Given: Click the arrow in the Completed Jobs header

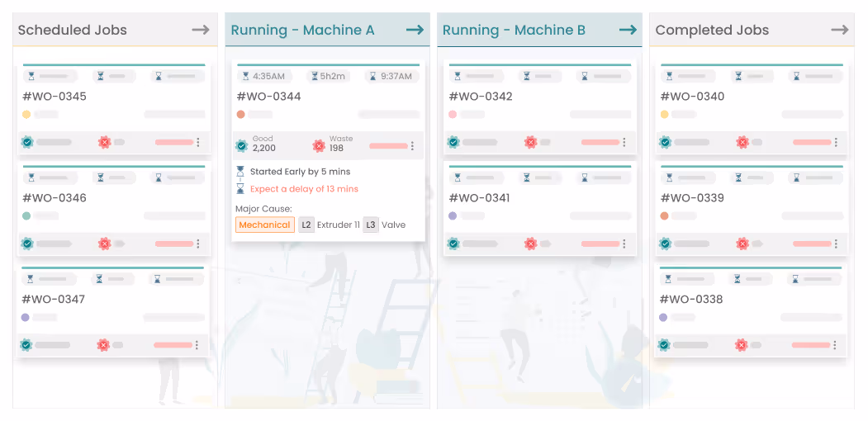Looking at the screenshot, I should (840, 30).
